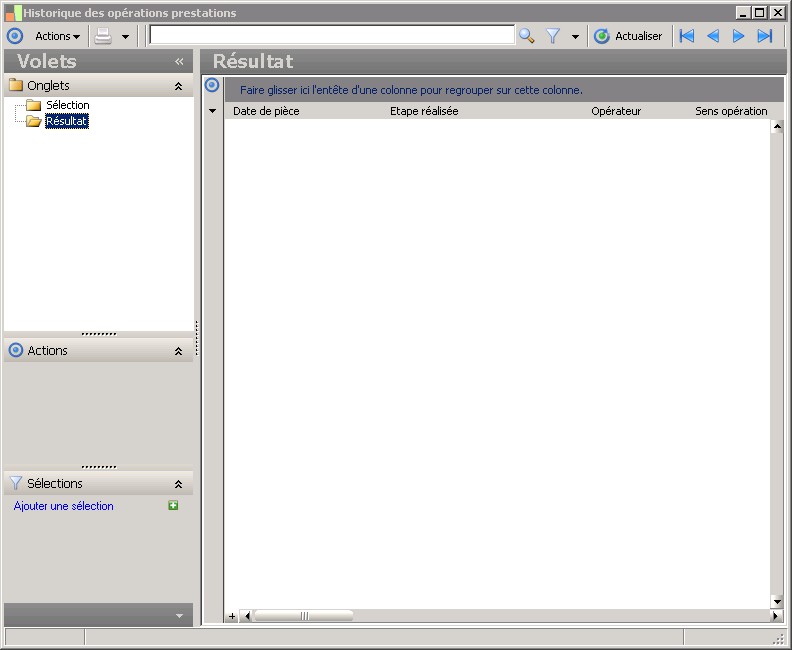The image size is (792, 650).
Task: Click the open folder icon next to Résultat
Action: pos(34,121)
